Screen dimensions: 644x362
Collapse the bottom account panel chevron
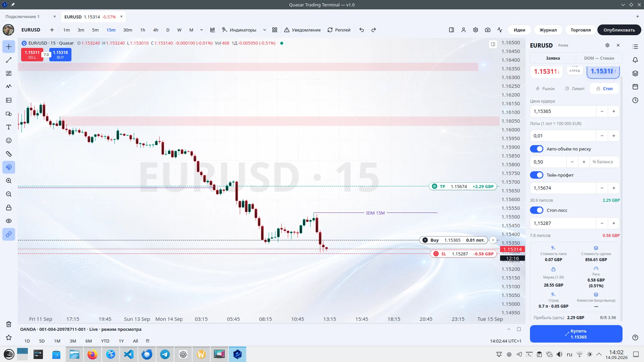click(509, 329)
